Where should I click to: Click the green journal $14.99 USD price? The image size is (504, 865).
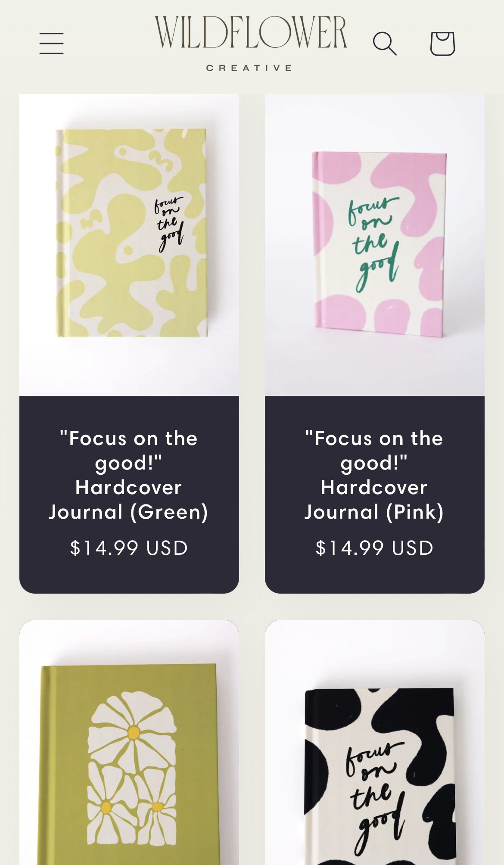click(x=129, y=548)
